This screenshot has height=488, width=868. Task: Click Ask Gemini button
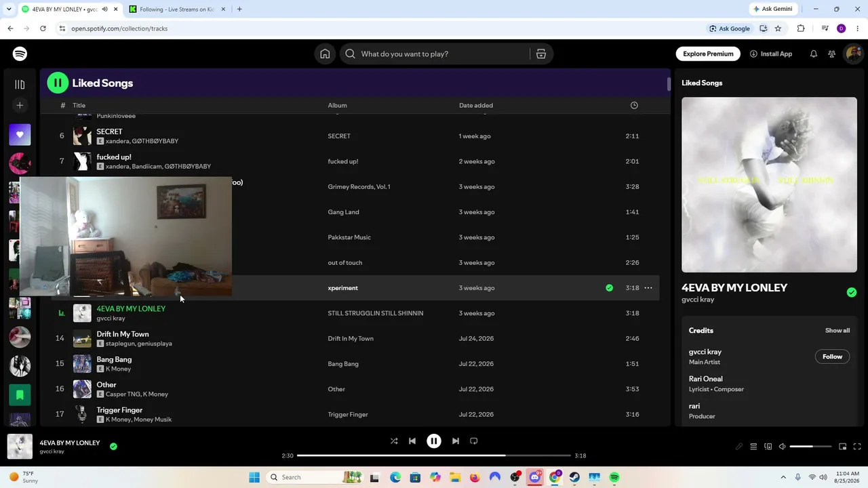(772, 9)
